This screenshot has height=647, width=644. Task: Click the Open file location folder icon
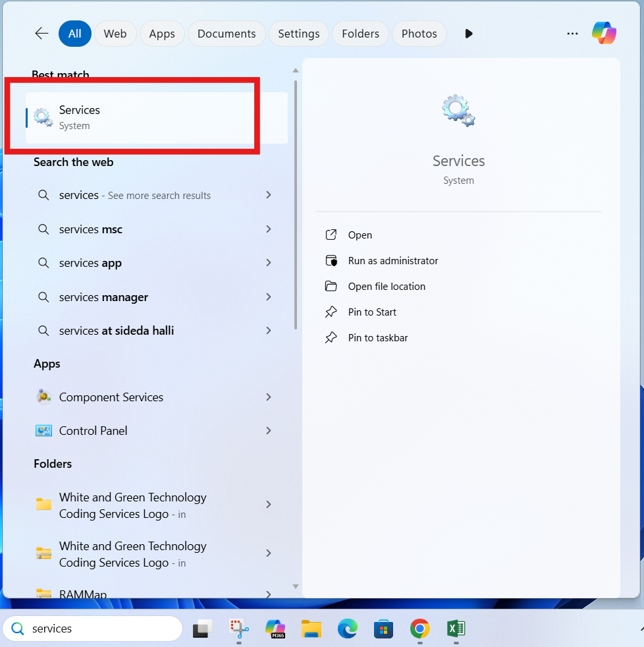(x=331, y=286)
